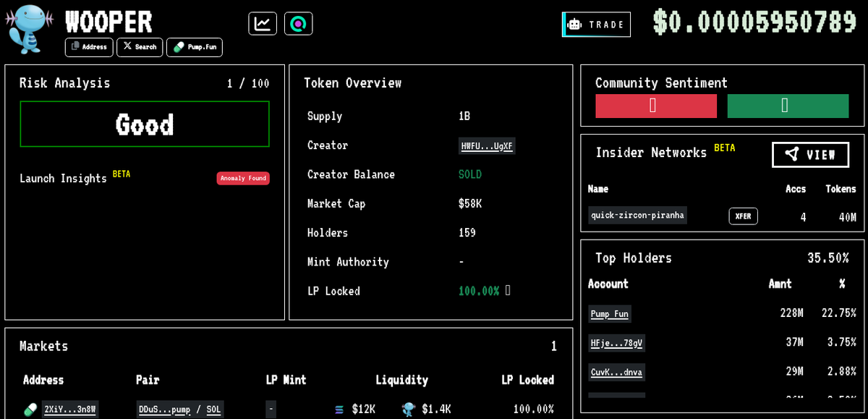Click the 2.88% holder percentage

click(842, 371)
